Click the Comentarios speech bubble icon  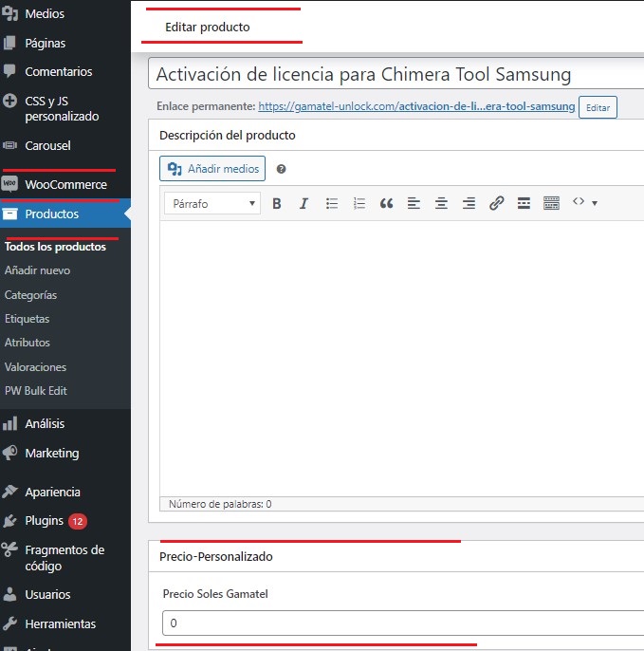(x=9, y=71)
